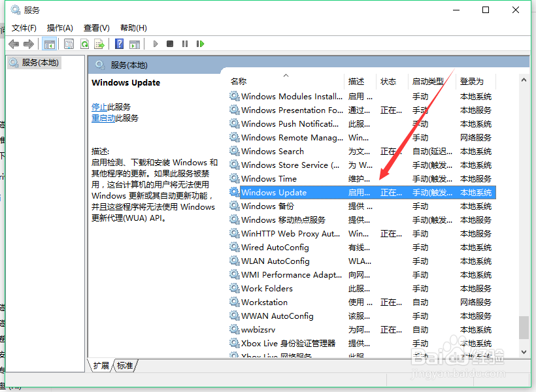
Task: Sort by the 状态 column header
Action: click(x=388, y=81)
